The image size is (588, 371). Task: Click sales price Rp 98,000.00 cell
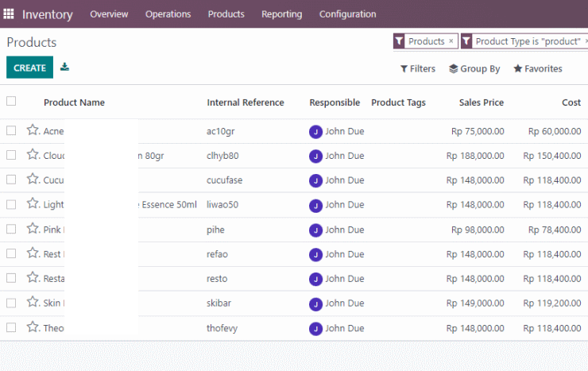[478, 230]
